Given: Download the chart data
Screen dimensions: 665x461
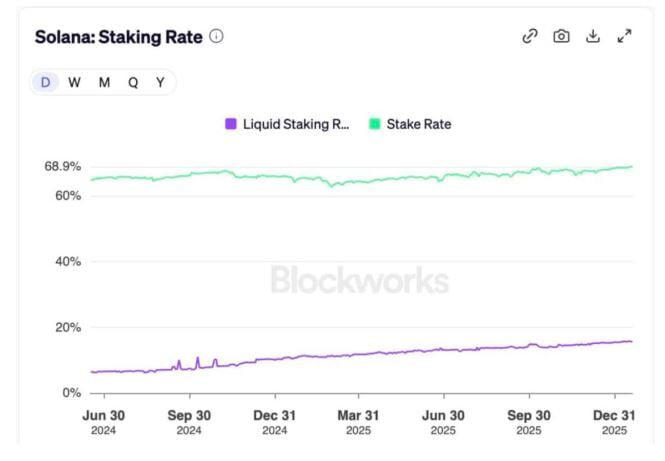Looking at the screenshot, I should point(593,36).
